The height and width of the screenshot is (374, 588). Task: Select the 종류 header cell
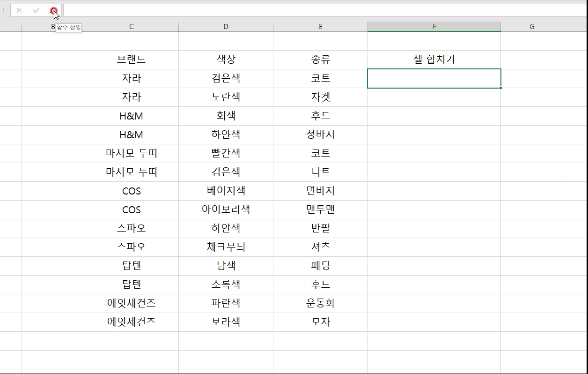coord(321,60)
